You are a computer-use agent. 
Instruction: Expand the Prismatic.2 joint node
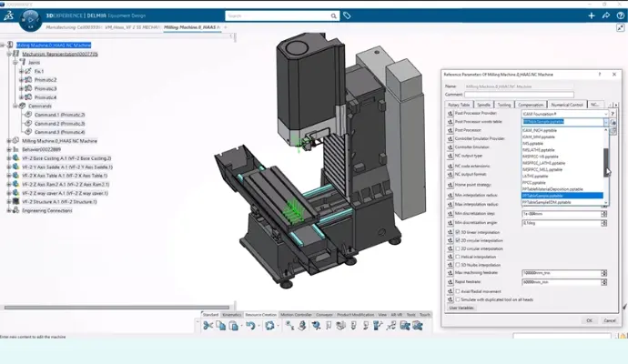pyautogui.click(x=21, y=80)
